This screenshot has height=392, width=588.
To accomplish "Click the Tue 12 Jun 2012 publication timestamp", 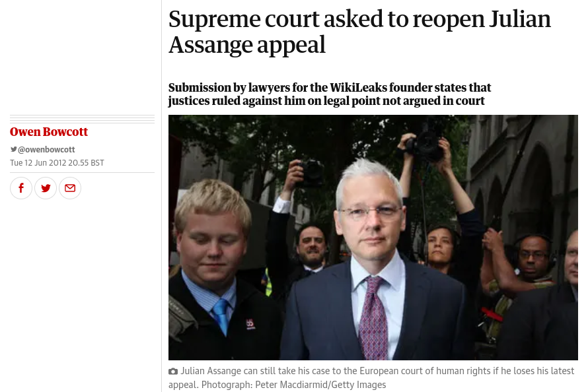I will pyautogui.click(x=57, y=163).
